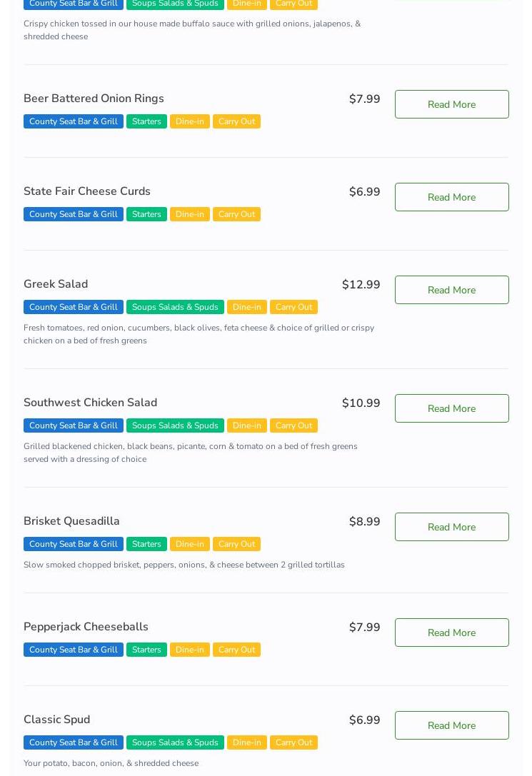The image size is (532, 776).
Task: Select the Southwest Chicken Salad title
Action: (x=90, y=403)
